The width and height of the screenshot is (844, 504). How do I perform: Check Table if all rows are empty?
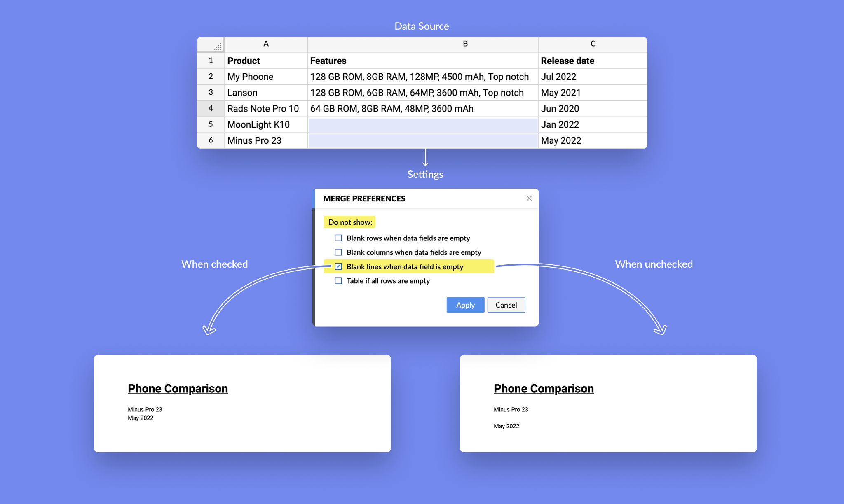point(338,281)
